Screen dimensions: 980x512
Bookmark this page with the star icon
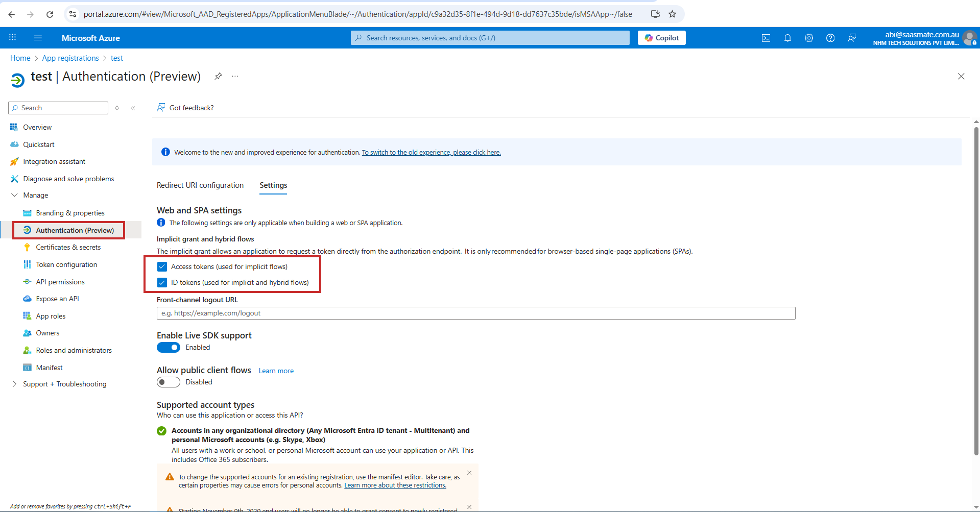pos(673,14)
